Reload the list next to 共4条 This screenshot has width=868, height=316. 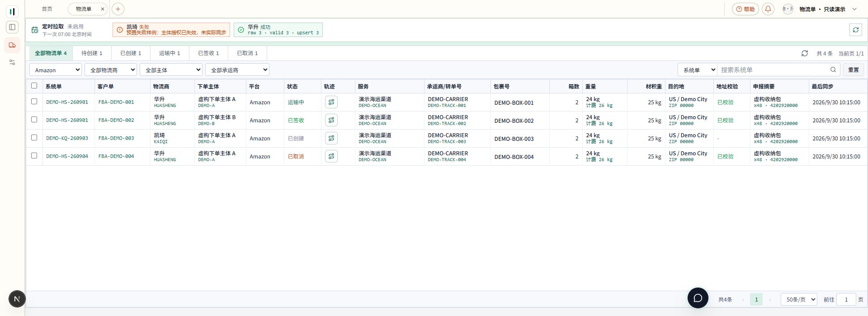(805, 53)
